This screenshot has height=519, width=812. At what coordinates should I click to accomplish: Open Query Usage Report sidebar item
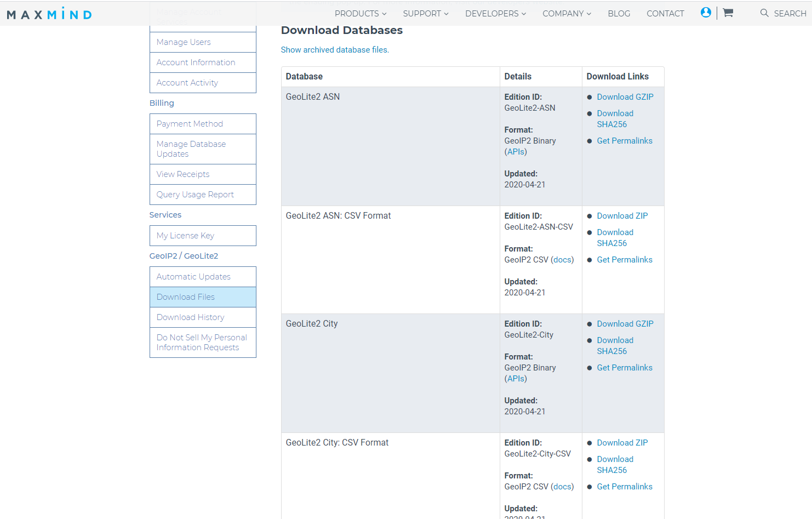203,195
